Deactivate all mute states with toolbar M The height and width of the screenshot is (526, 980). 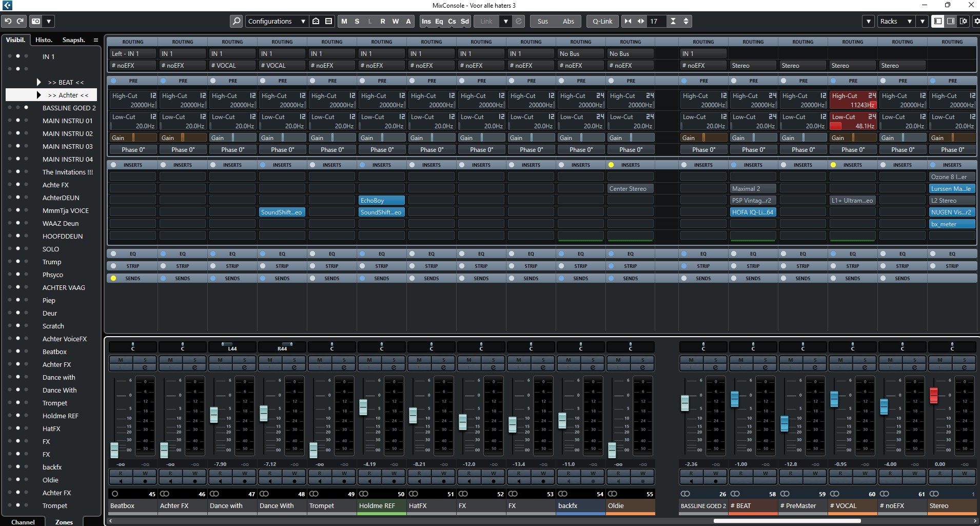click(x=344, y=21)
